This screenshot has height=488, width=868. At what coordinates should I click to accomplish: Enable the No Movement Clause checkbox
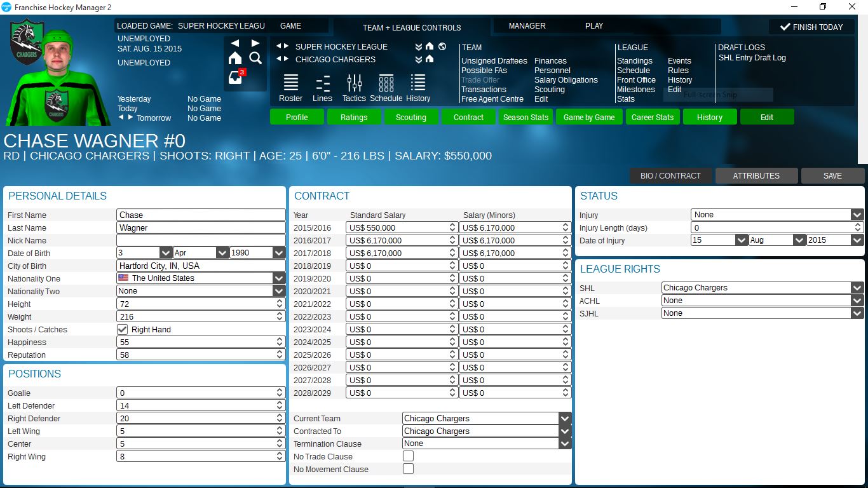(x=408, y=469)
